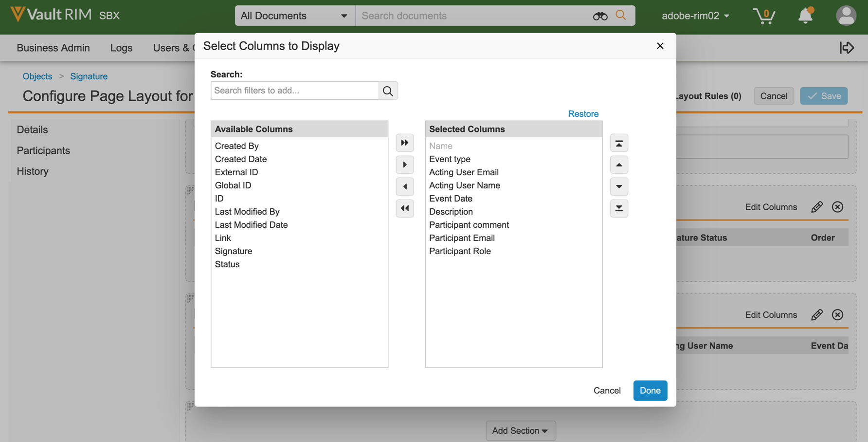Click the pencil icon next to Edit Columns
The image size is (868, 442).
817,207
